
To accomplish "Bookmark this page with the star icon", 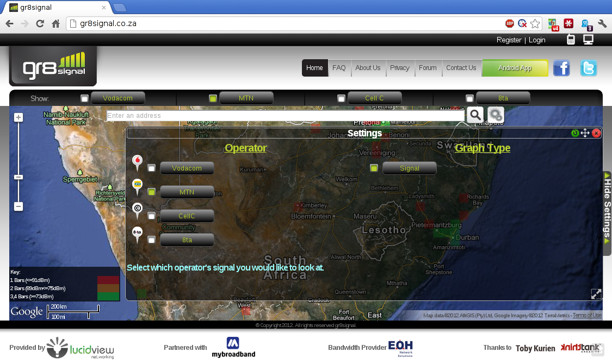I will (x=535, y=24).
